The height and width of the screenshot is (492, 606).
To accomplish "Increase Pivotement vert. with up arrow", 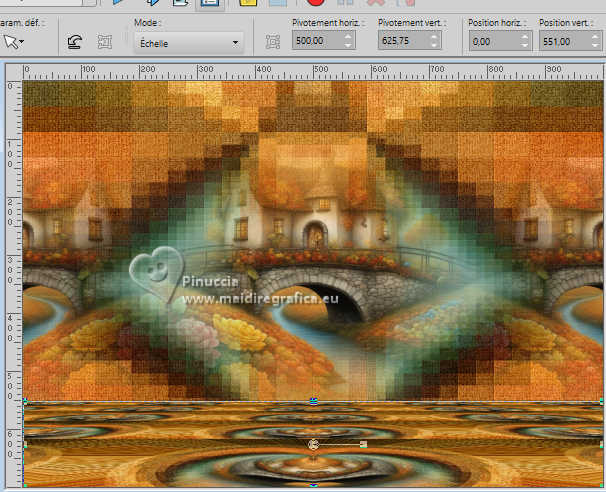I will [435, 36].
